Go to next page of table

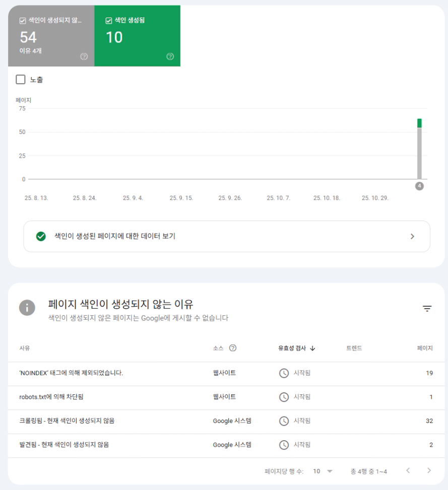pos(429,471)
